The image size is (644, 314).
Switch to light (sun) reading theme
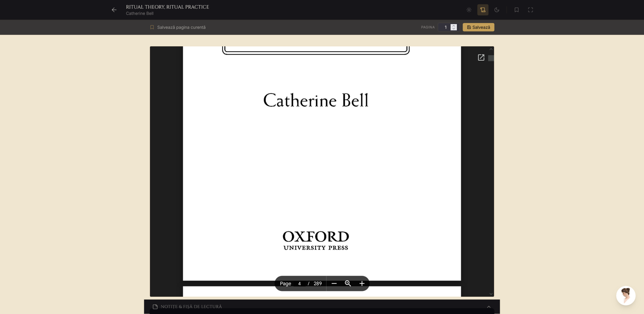[x=469, y=10]
